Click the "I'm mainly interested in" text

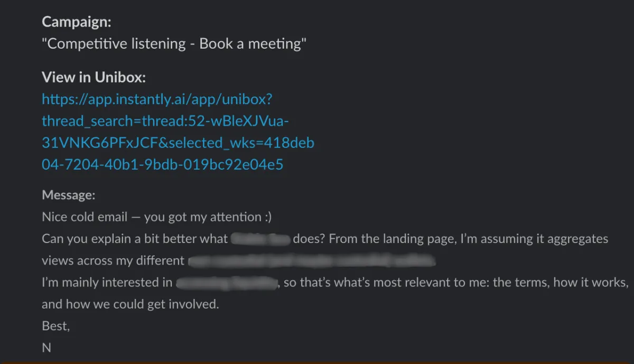point(107,283)
